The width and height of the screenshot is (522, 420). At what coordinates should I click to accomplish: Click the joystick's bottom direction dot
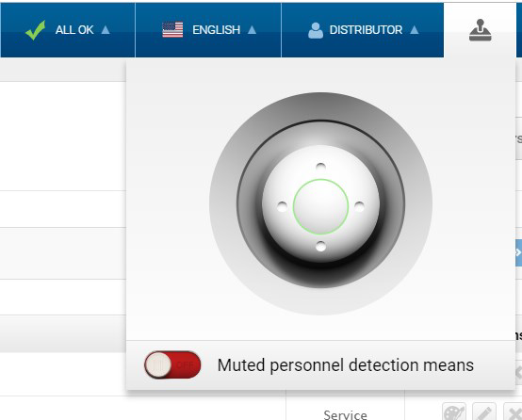pyautogui.click(x=320, y=247)
